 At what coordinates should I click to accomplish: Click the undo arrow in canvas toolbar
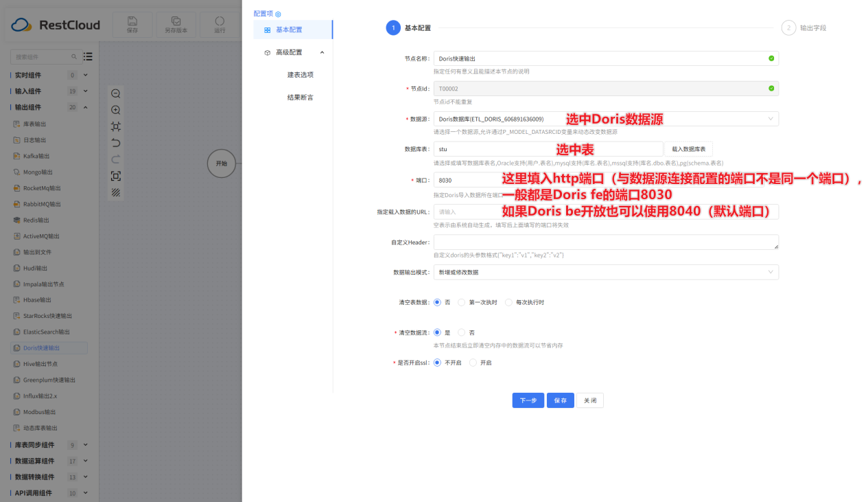pos(115,141)
